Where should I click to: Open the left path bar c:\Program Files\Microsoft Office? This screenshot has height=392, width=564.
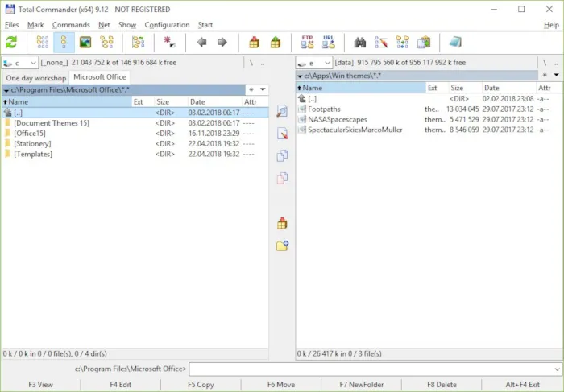tap(124, 89)
